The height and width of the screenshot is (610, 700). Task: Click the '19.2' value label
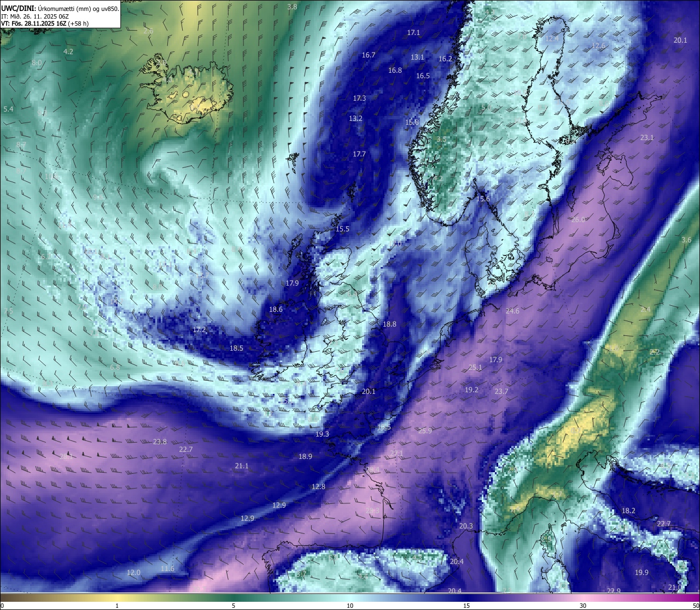pos(471,390)
